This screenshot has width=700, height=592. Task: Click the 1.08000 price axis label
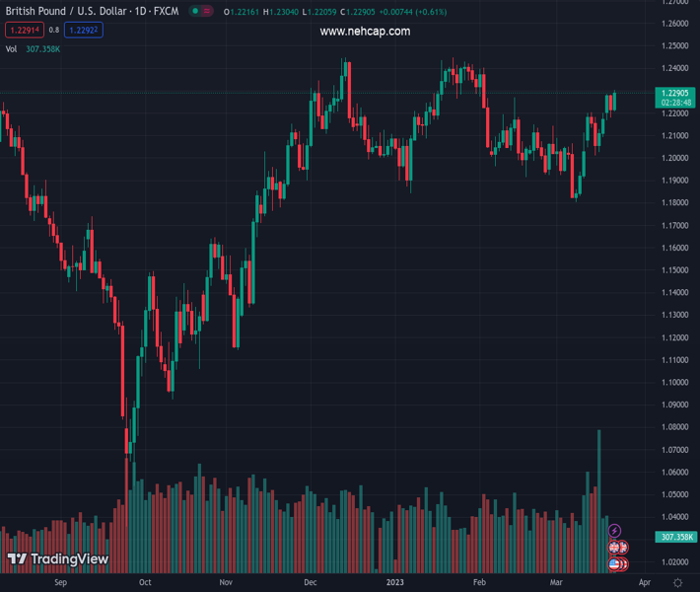[675, 427]
